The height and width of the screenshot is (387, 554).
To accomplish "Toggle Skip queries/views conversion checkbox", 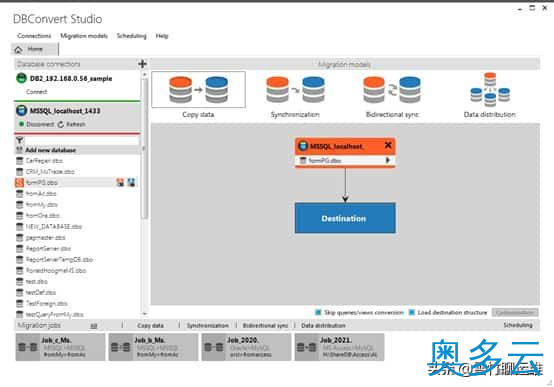I will pyautogui.click(x=318, y=312).
